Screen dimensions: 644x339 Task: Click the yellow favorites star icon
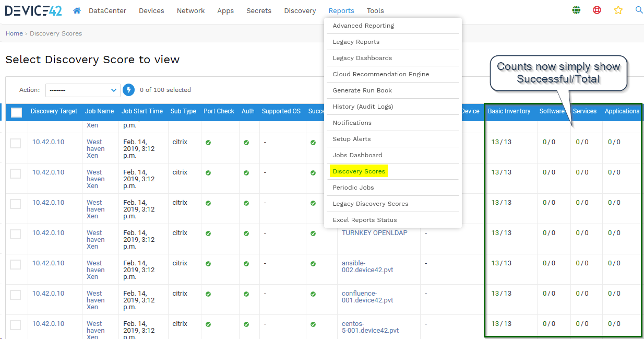point(618,10)
